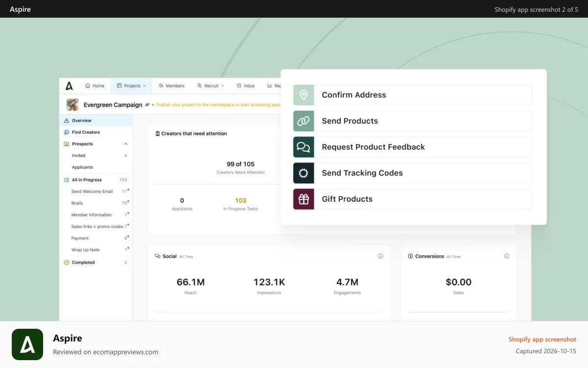Click the Creators that need attention heading
The image size is (588, 368).
point(194,133)
